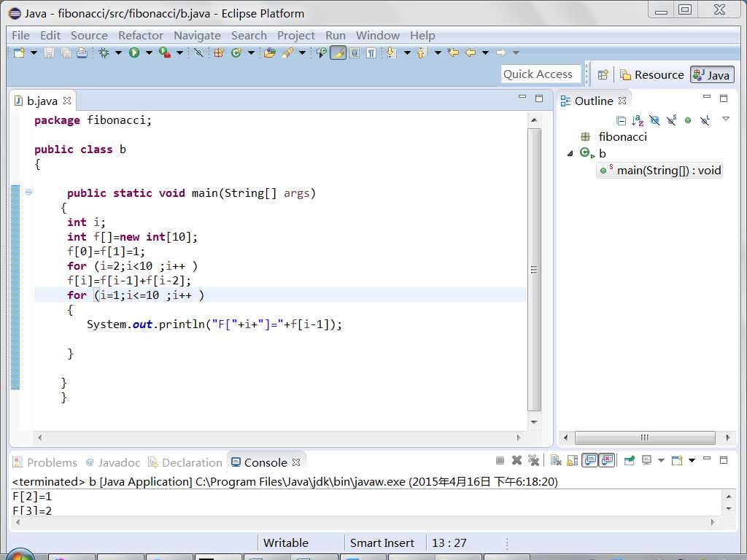Open dropdown arrow next to Run icon
The height and width of the screenshot is (560, 747).
pos(149,52)
